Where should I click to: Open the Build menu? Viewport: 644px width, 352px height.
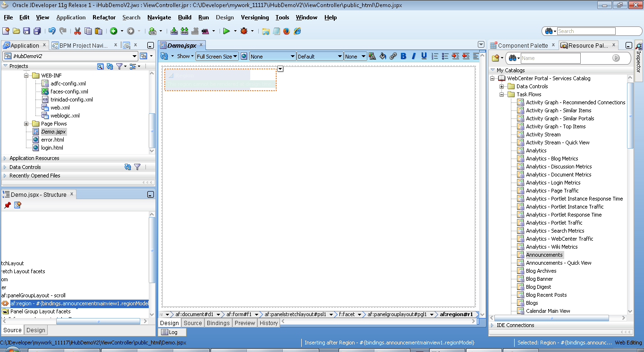185,17
